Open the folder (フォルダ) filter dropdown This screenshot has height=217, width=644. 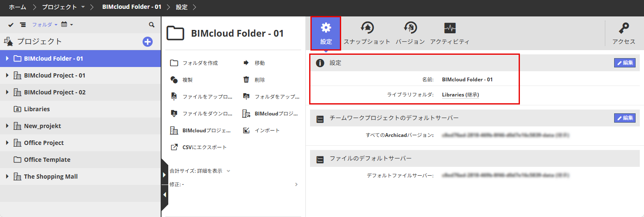45,25
